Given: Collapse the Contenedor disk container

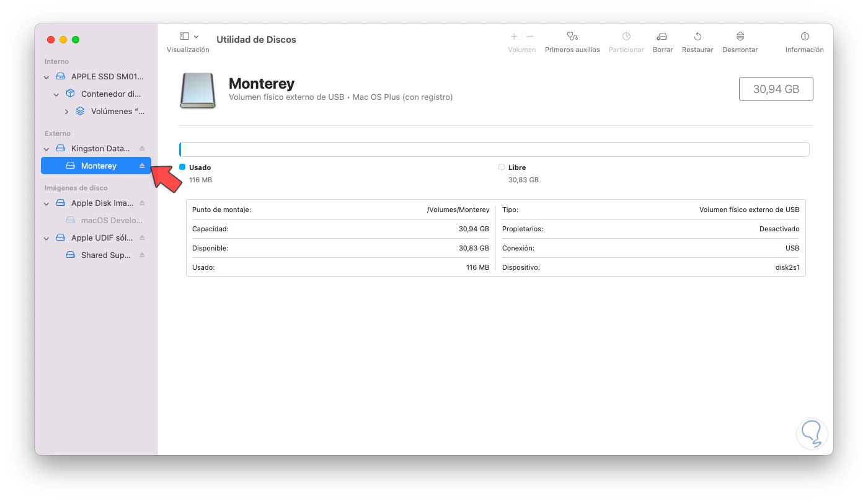Looking at the screenshot, I should click(x=56, y=94).
